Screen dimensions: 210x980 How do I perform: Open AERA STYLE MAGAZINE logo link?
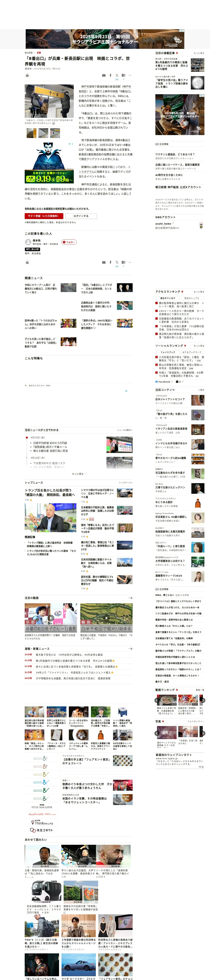[42, 806]
